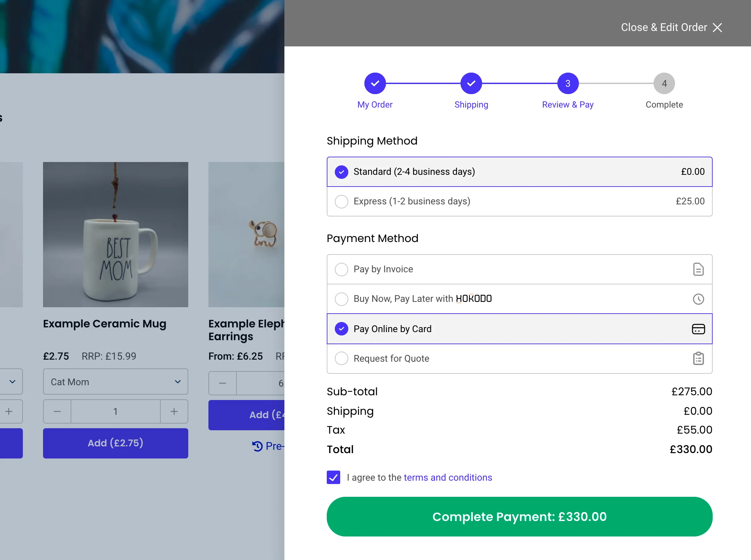Choose Buy Now, Pay Later with Hokodo
Viewport: 751px width, 560px height.
coord(519,299)
